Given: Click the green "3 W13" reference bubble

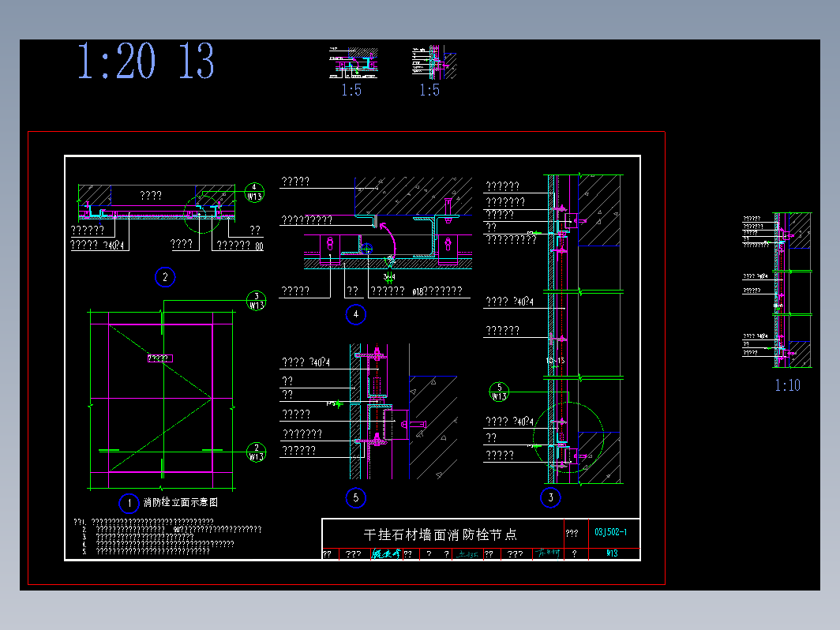Looking at the screenshot, I should click(256, 301).
